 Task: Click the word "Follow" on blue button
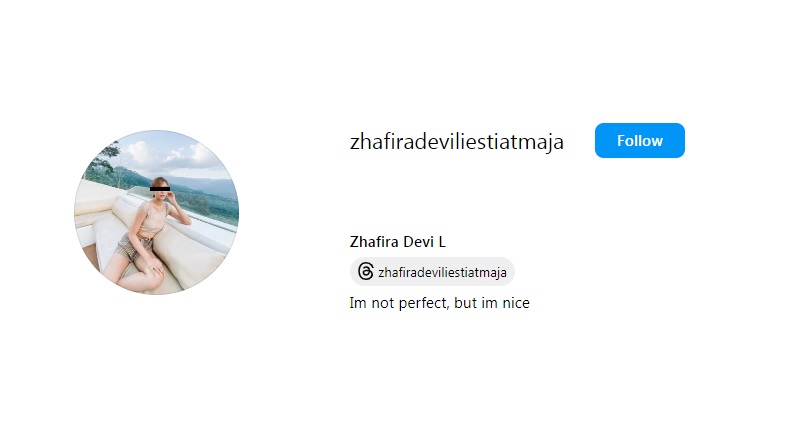[x=639, y=141]
